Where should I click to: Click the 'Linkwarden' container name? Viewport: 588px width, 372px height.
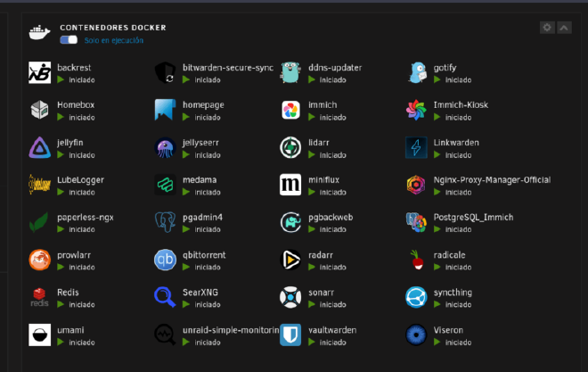pos(456,143)
